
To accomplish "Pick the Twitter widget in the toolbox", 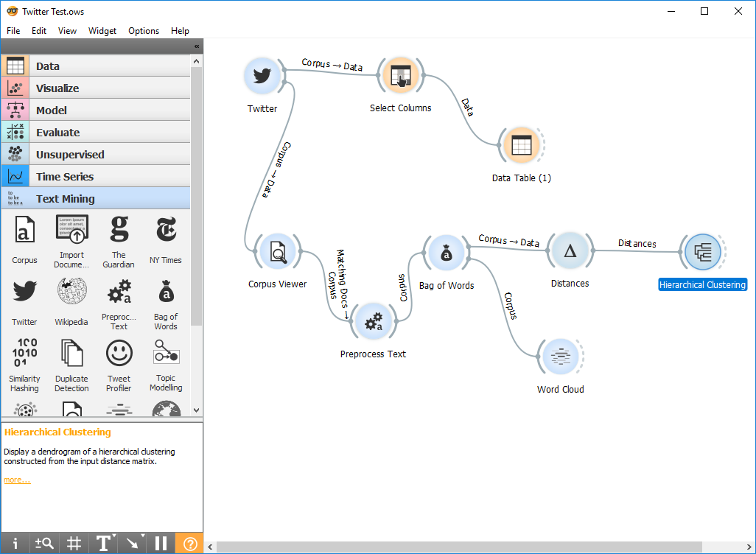I will coord(24,302).
